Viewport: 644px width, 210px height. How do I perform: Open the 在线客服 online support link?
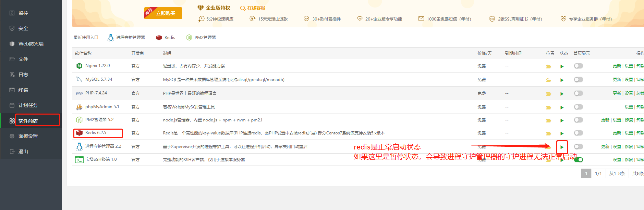coord(253,8)
